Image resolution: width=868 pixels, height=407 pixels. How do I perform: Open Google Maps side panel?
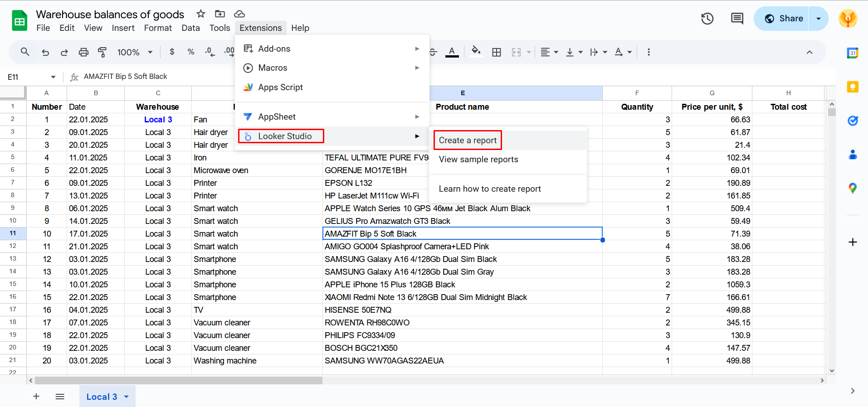[853, 188]
